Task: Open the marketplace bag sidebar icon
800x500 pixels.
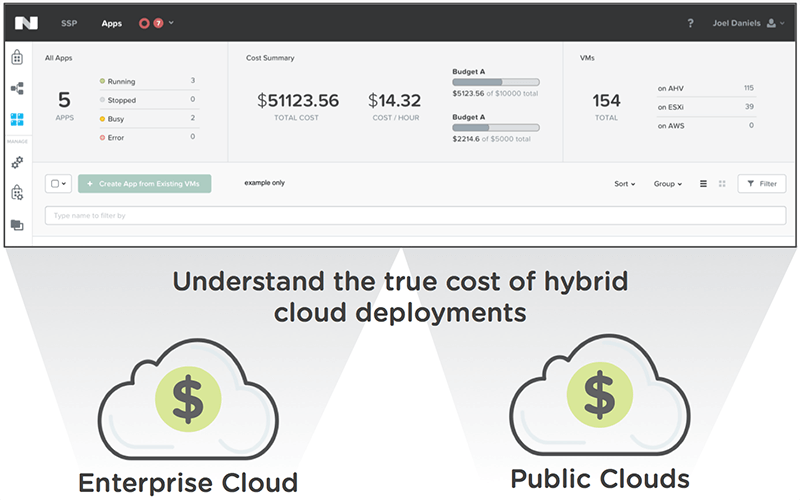Action: [17, 58]
